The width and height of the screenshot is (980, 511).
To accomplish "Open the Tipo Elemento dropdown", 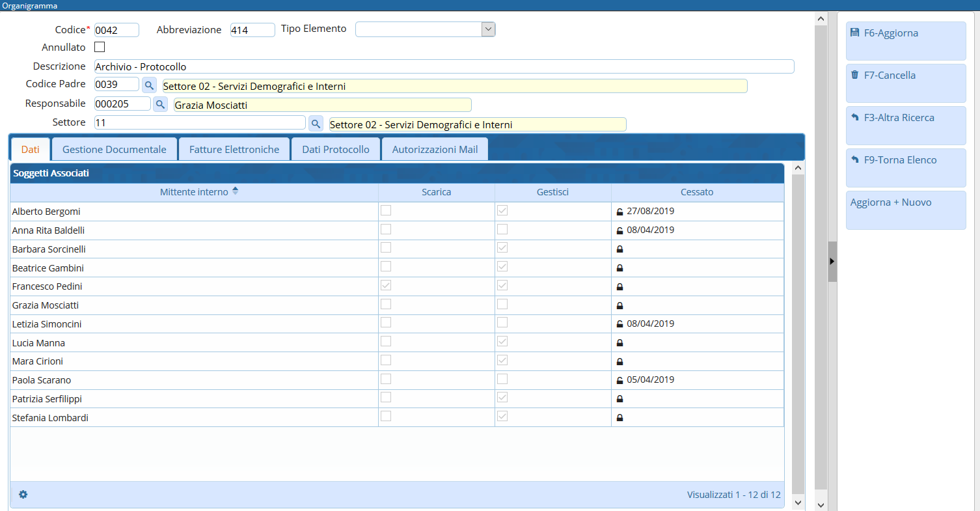I will click(x=488, y=29).
